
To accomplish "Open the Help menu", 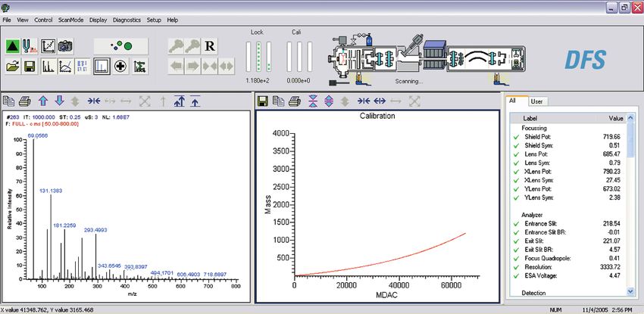I will 173,20.
